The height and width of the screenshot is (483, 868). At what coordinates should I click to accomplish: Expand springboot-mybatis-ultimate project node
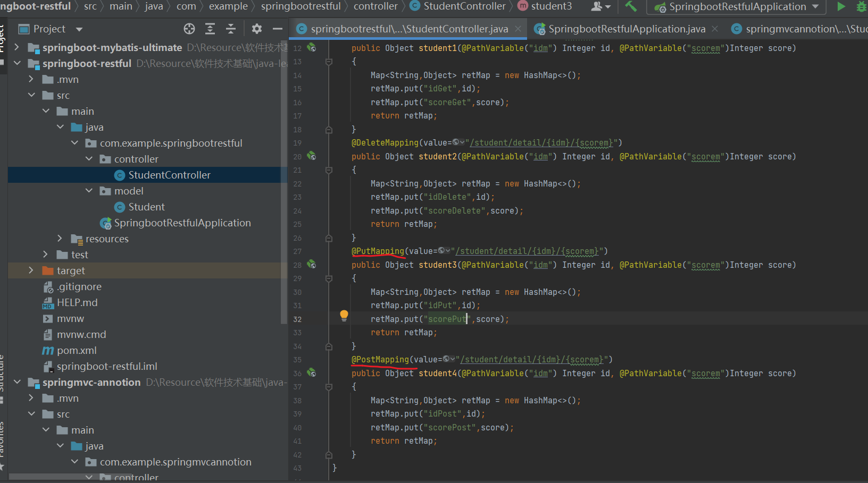click(x=16, y=47)
